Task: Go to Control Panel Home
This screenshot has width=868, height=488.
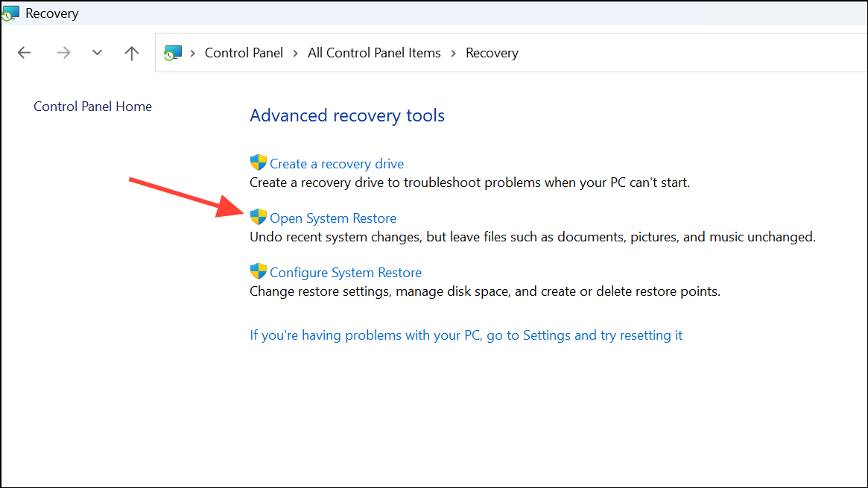Action: tap(92, 106)
